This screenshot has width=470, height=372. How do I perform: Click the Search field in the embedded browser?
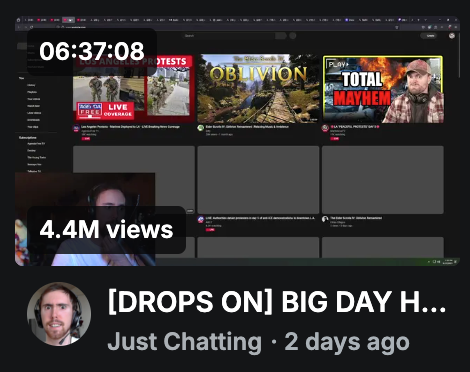point(229,36)
